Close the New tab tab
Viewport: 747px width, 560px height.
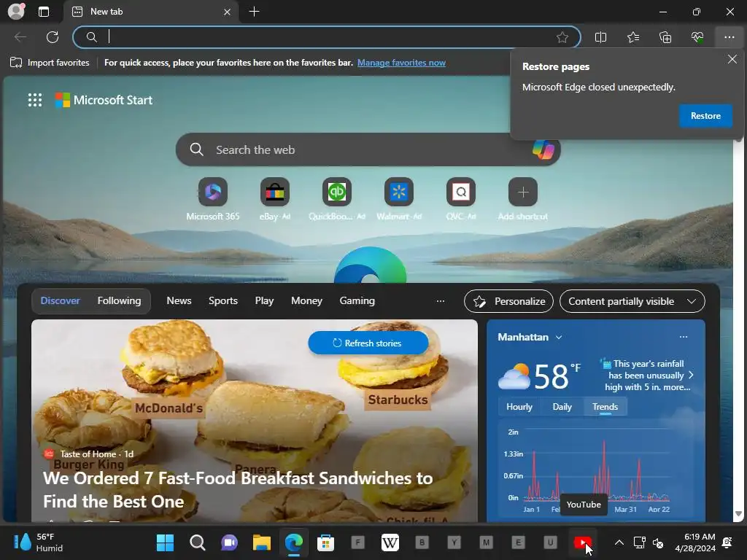228,12
